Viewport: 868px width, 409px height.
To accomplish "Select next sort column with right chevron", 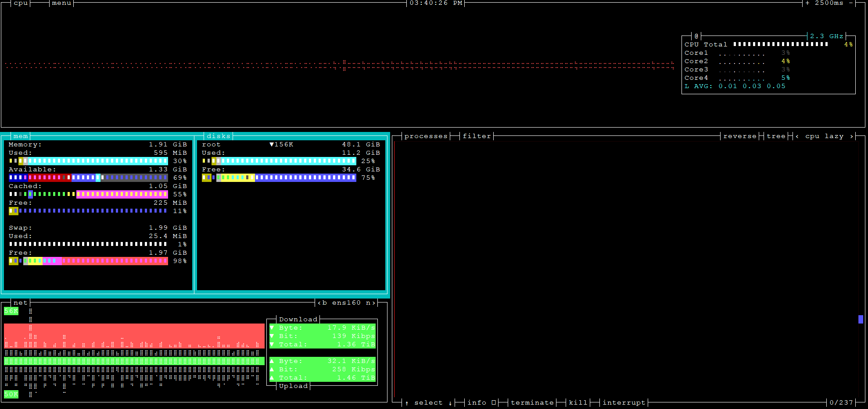I will pos(852,136).
